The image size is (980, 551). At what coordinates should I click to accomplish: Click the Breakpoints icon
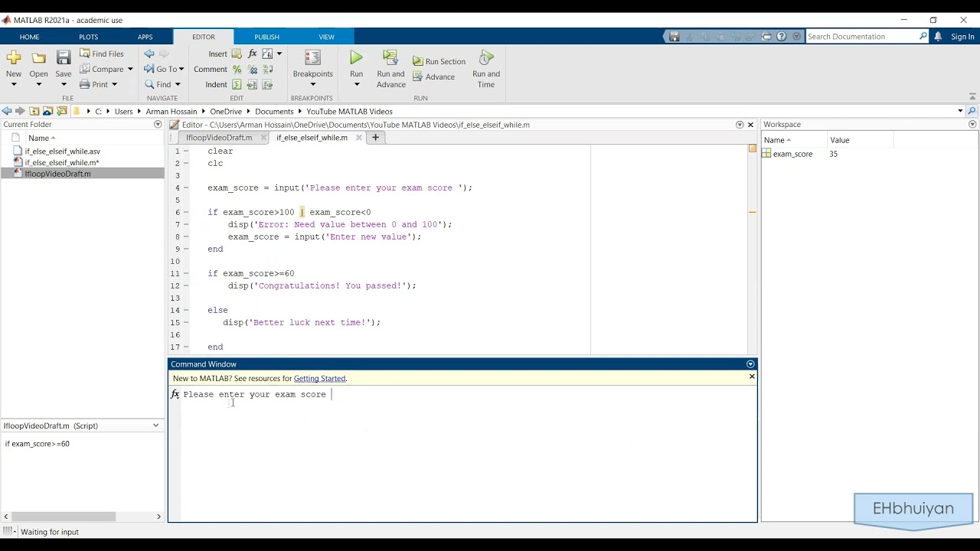point(312,58)
